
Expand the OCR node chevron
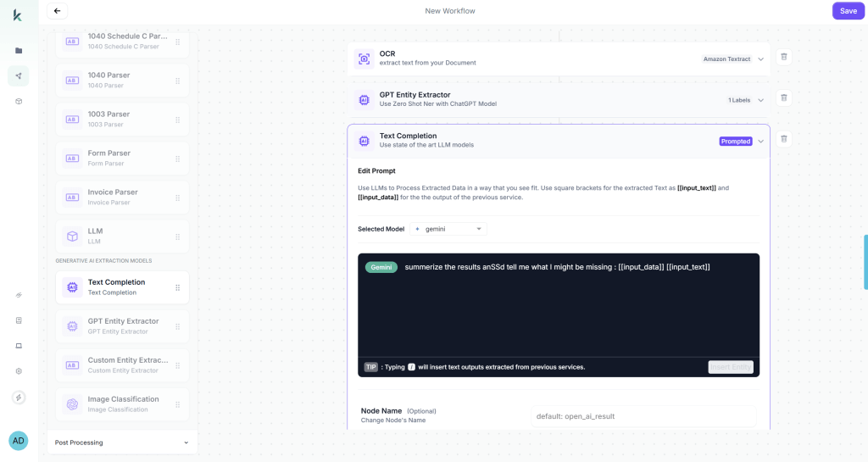(x=761, y=59)
